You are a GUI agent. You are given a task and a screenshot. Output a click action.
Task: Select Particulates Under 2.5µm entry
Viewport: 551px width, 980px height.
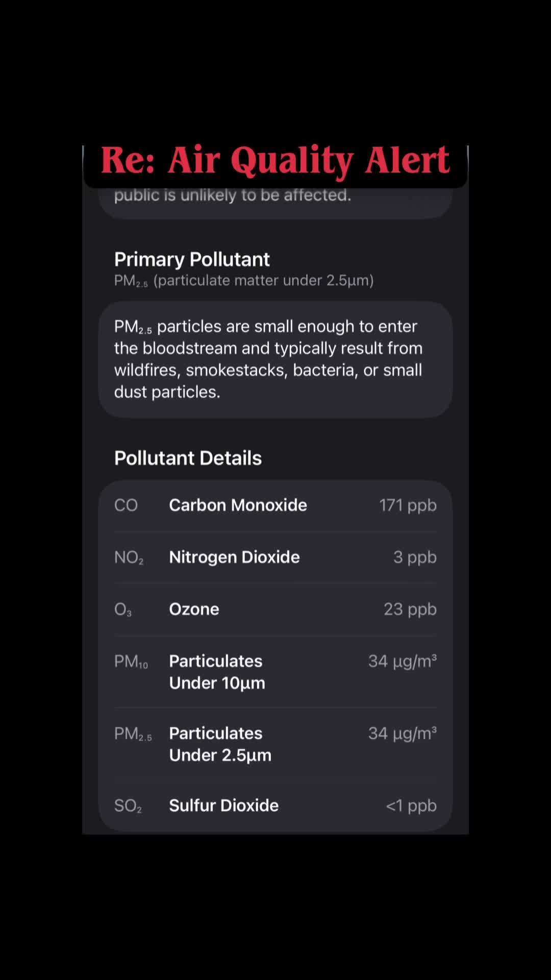coord(220,744)
